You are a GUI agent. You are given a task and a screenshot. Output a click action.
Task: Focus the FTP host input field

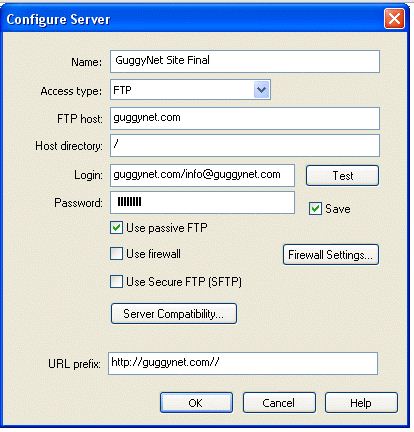click(245, 118)
